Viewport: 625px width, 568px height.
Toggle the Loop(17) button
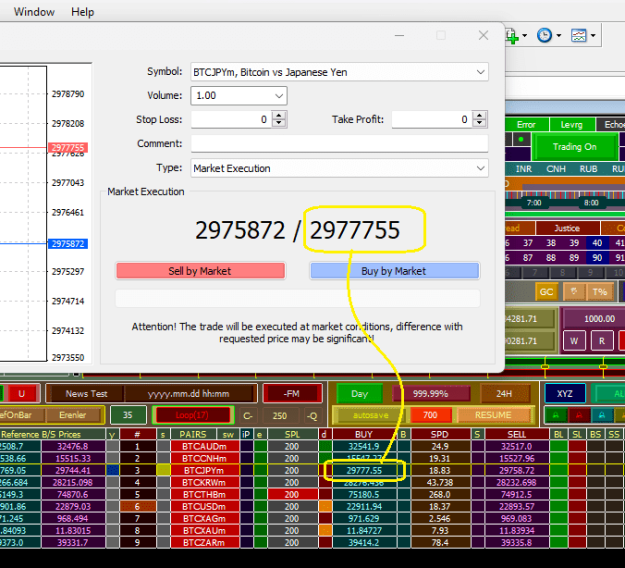point(192,415)
